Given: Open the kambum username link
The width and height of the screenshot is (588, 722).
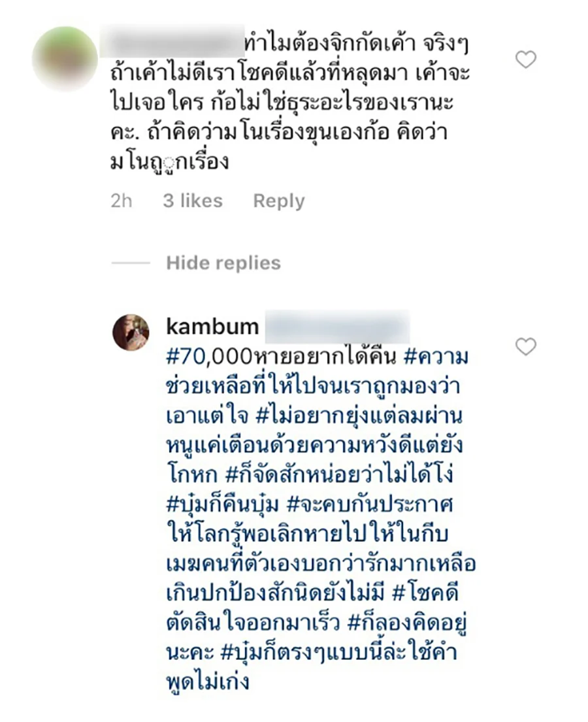Looking at the screenshot, I should tap(213, 327).
